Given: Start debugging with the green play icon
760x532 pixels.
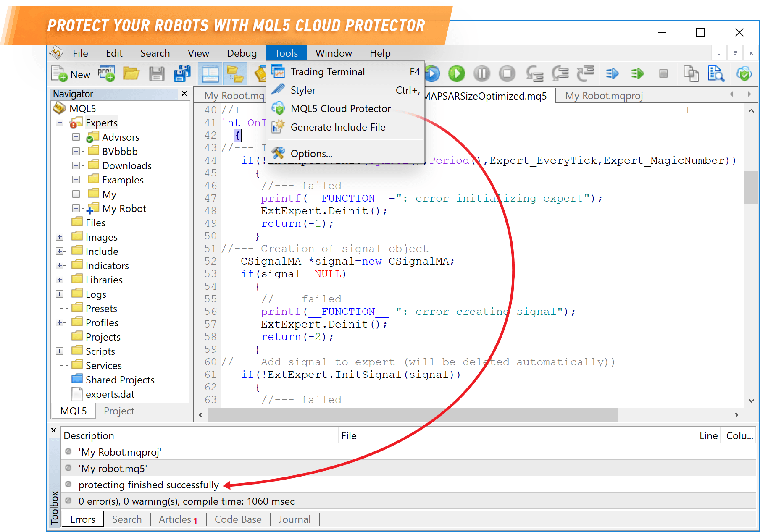Looking at the screenshot, I should point(457,73).
